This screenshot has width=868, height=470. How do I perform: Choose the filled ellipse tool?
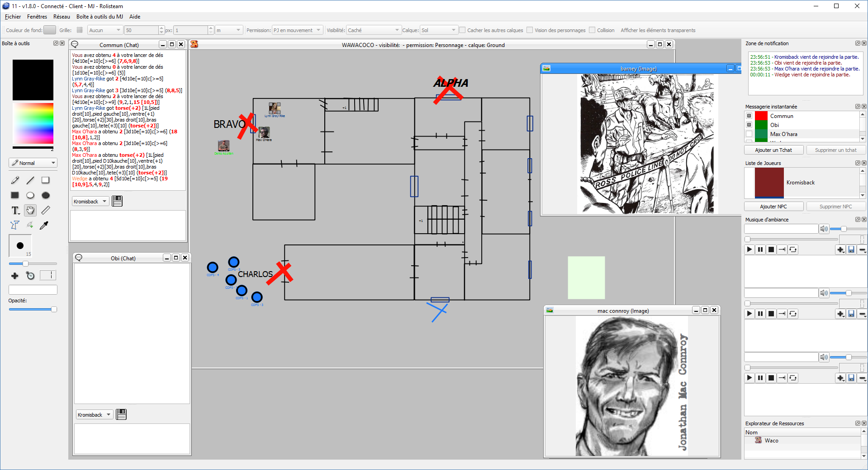click(x=46, y=195)
